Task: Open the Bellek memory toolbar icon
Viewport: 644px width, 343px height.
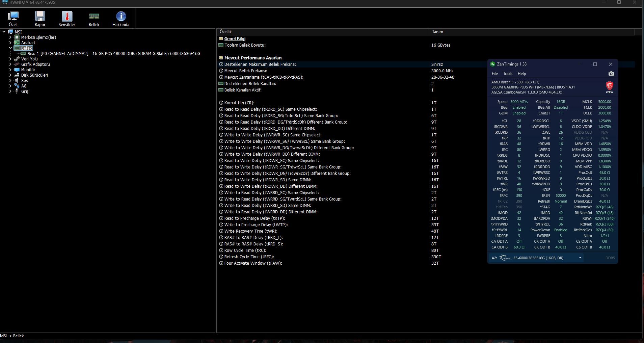Action: (x=94, y=16)
